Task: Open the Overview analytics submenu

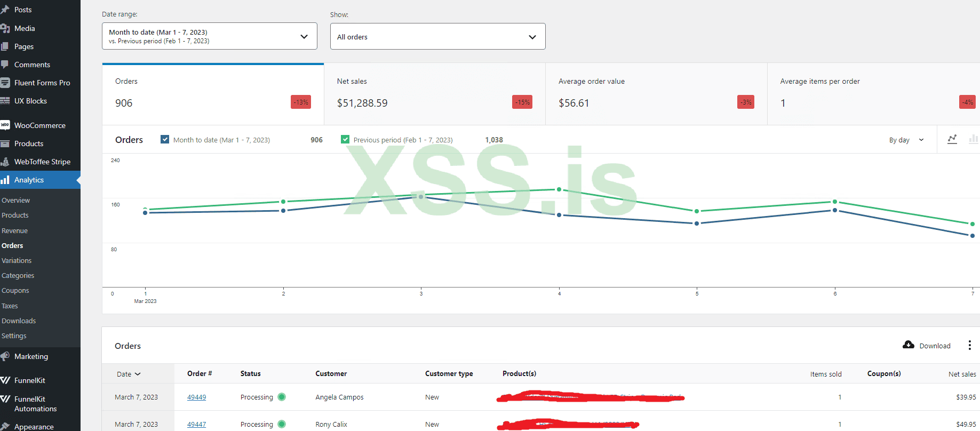Action: coord(16,200)
